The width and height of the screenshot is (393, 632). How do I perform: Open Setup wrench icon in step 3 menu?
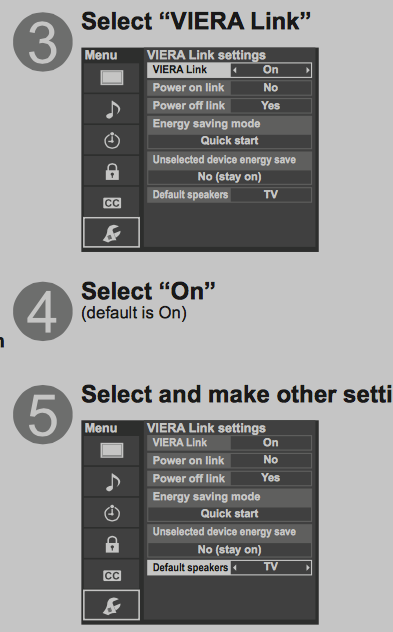tap(112, 233)
